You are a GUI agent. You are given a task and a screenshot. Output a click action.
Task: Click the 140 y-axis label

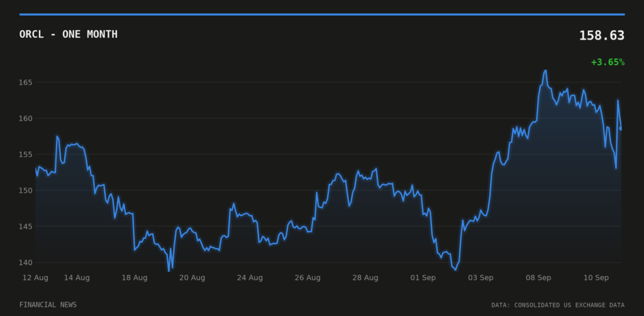coord(25,262)
